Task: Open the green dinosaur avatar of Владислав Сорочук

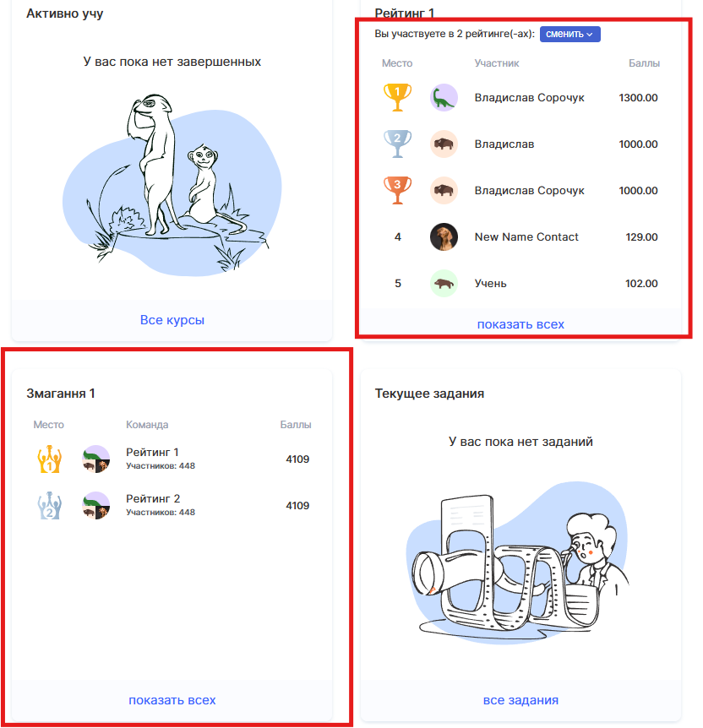Action: (444, 97)
